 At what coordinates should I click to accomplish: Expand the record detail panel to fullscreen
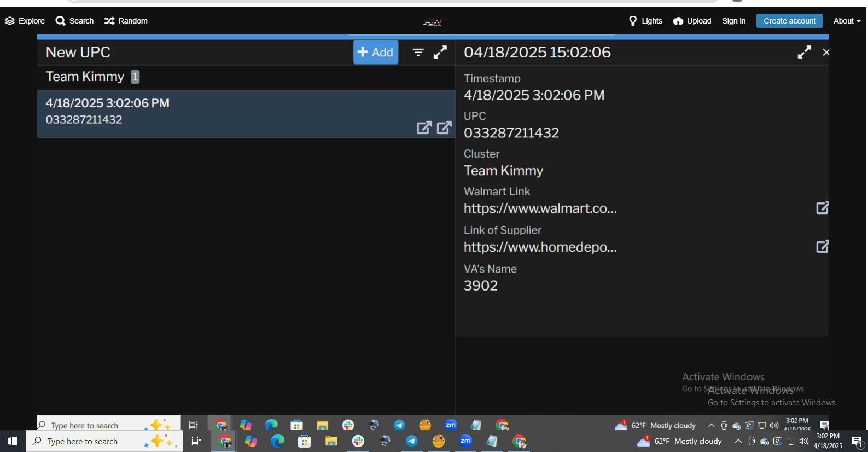tap(804, 53)
